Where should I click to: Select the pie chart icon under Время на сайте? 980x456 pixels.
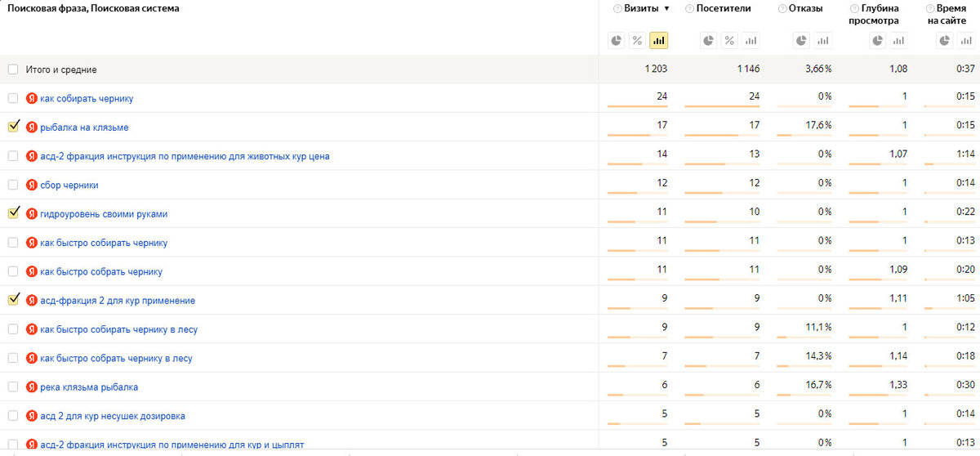947,40
